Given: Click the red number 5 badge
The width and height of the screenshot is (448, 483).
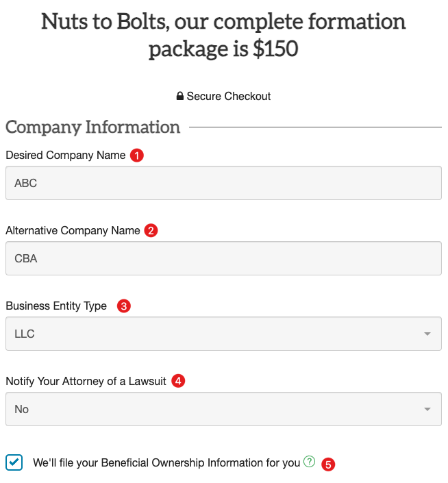Looking at the screenshot, I should point(328,465).
